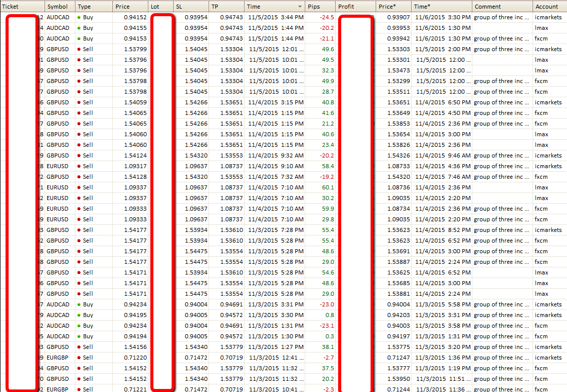This screenshot has width=567, height=392.
Task: Click the red Sell dot beside price 1.09317
Action: pos(79,166)
